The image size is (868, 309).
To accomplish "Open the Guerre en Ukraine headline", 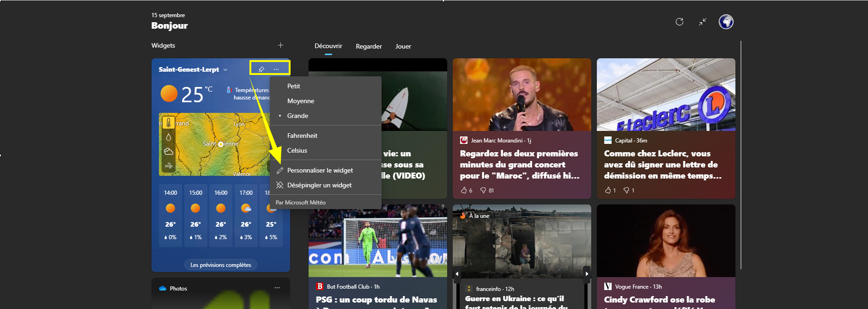I will coord(516,302).
